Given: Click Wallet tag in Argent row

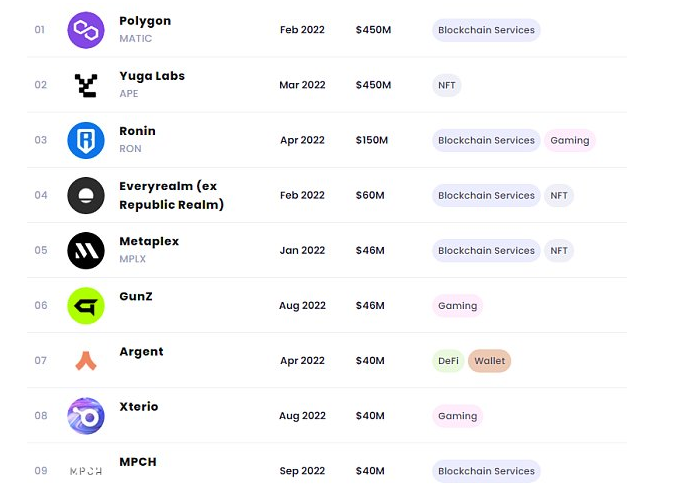Looking at the screenshot, I should [490, 361].
